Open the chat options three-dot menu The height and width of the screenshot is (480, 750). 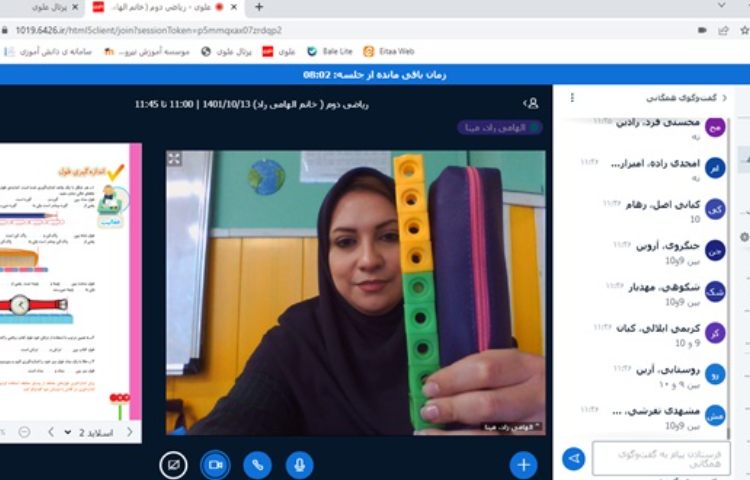tap(572, 98)
